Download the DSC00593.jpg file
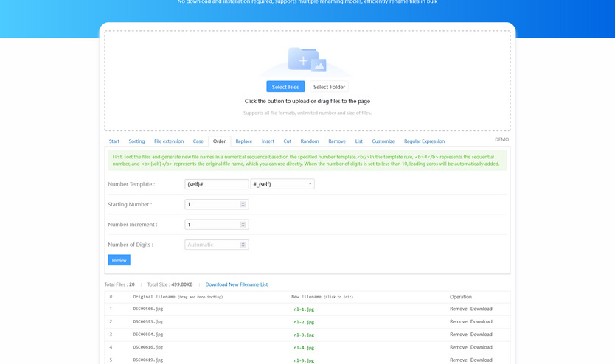 pos(481,321)
